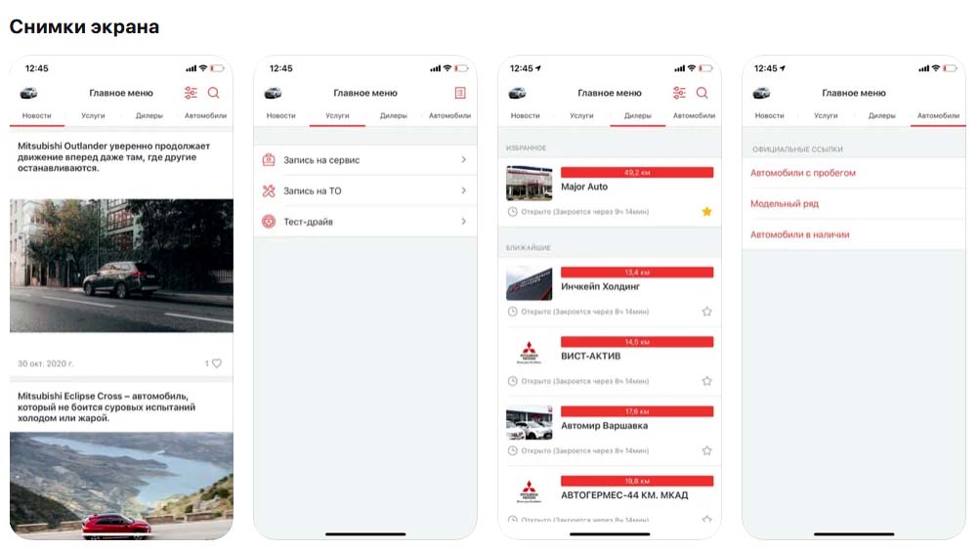Tap the car logo in fourth Автомобили screen
Viewport: 980px width, 549px height.
coord(761,93)
